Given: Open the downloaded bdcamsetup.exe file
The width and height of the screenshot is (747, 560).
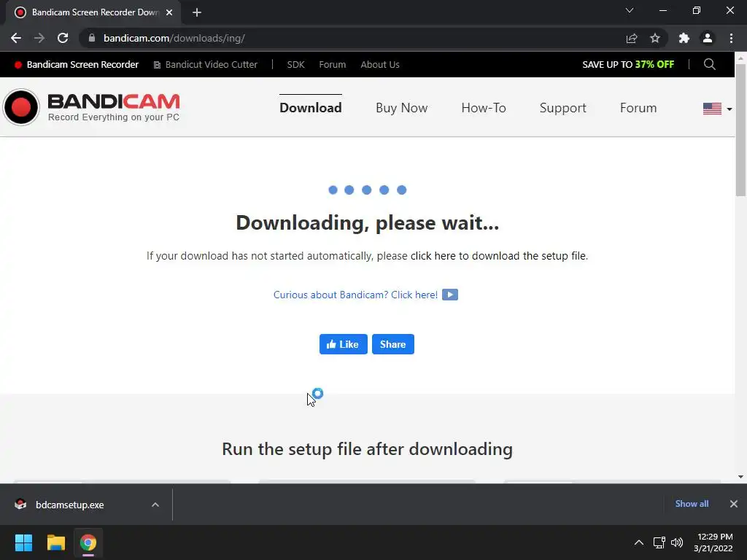Looking at the screenshot, I should point(69,505).
